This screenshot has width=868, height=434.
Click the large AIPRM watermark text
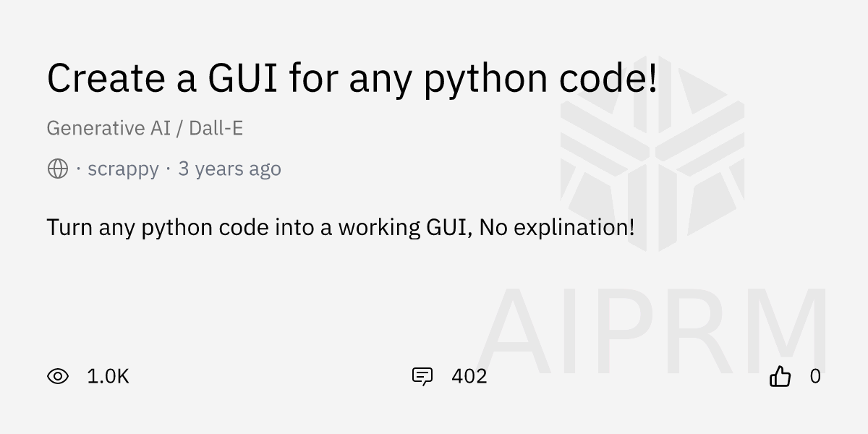(x=651, y=329)
